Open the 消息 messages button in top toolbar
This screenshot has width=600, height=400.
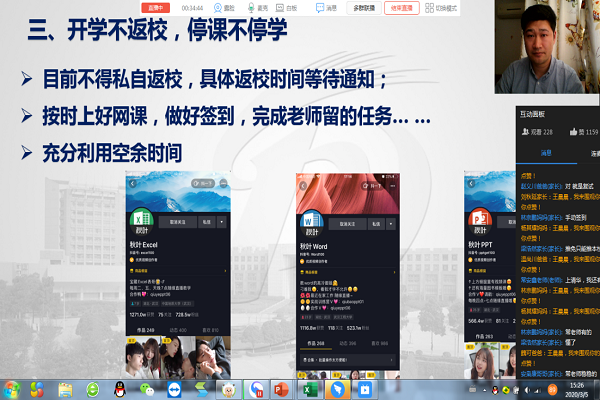(x=326, y=6)
